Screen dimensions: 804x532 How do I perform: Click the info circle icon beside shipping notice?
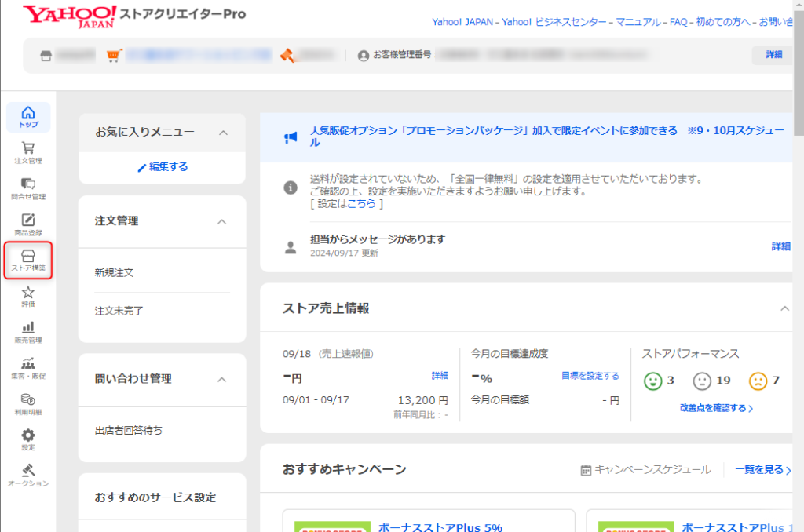(x=291, y=188)
